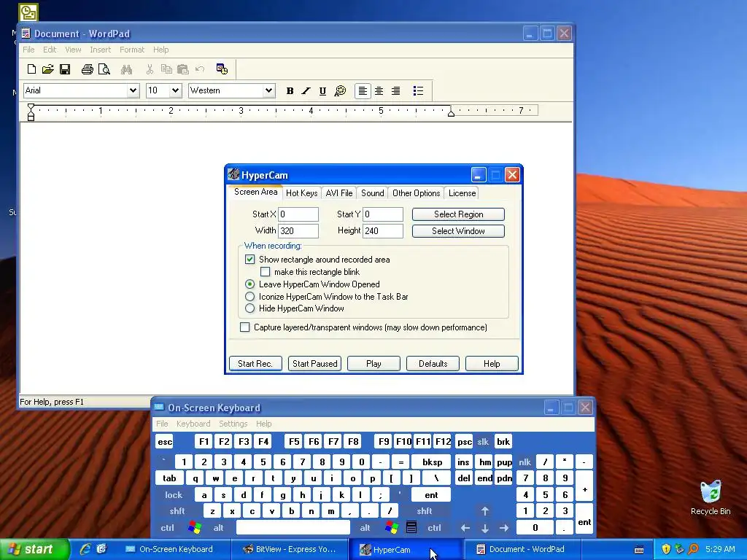Toggle slk key on on-screen keyboard

[x=483, y=441]
